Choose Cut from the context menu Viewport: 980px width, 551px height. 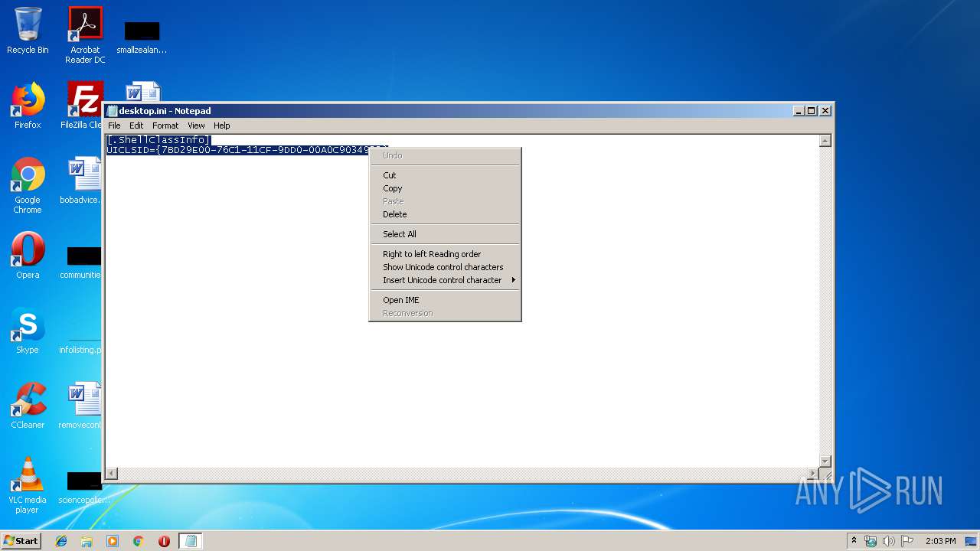coord(444,175)
